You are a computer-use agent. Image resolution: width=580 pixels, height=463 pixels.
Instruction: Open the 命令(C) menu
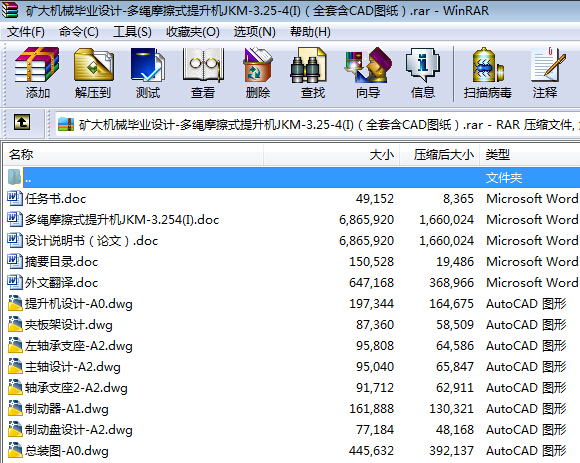[79, 32]
